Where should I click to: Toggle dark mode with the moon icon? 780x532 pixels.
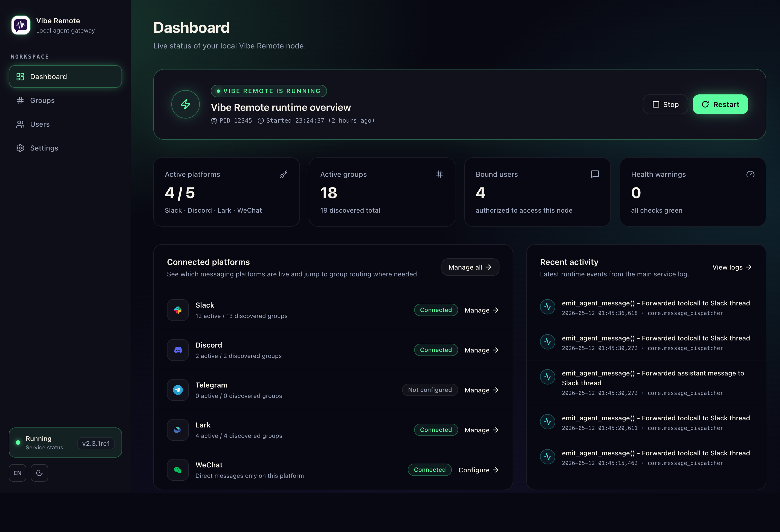coord(39,473)
